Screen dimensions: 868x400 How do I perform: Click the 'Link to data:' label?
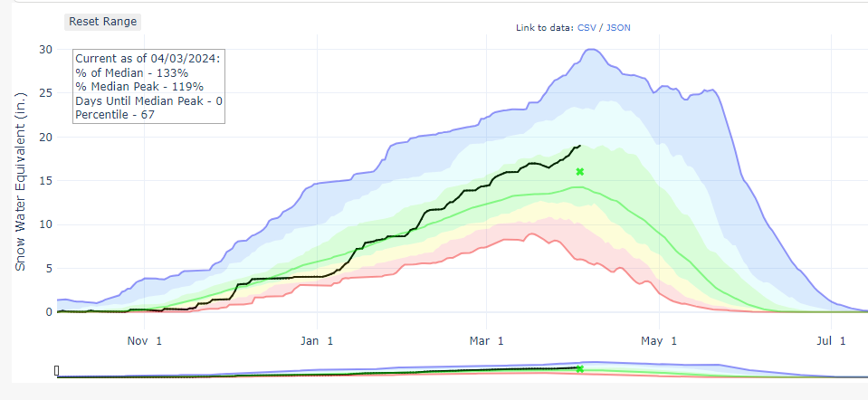coord(544,27)
